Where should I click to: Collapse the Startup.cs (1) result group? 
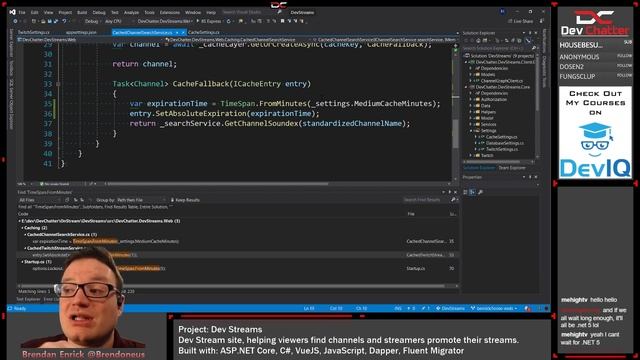tap(22, 262)
